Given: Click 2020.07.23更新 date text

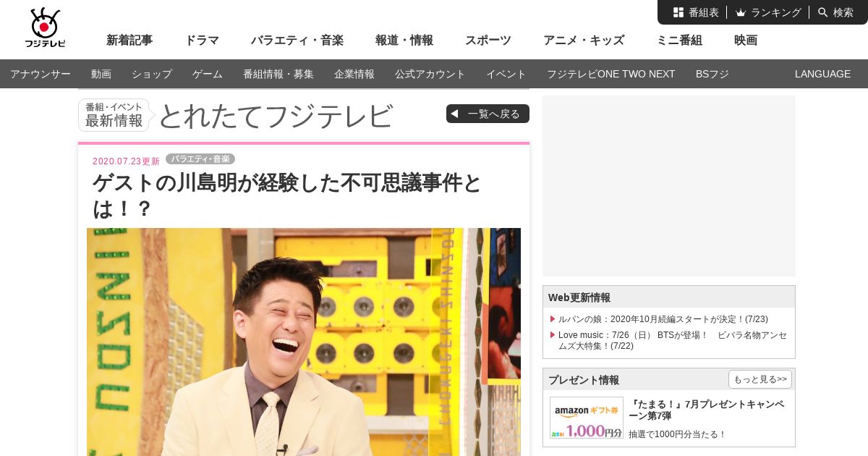Looking at the screenshot, I should pos(126,161).
